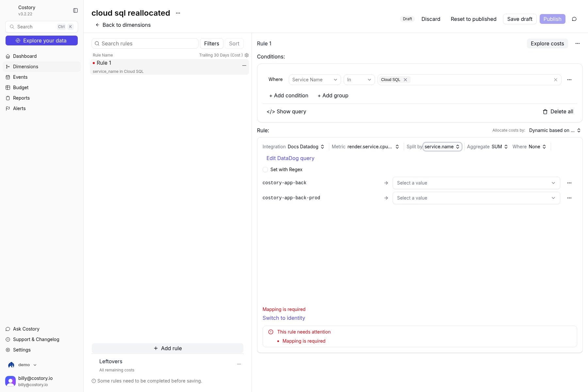This screenshot has width=588, height=392.
Task: Click Rule 1 collapse dash icon
Action: click(244, 66)
